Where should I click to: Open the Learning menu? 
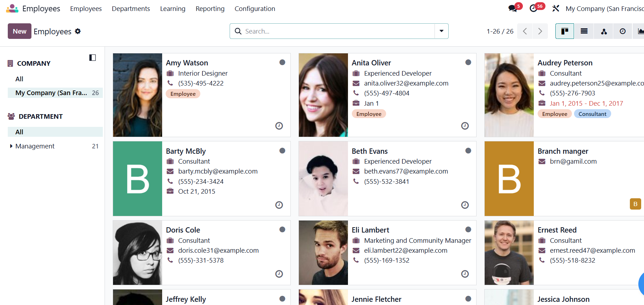click(173, 8)
